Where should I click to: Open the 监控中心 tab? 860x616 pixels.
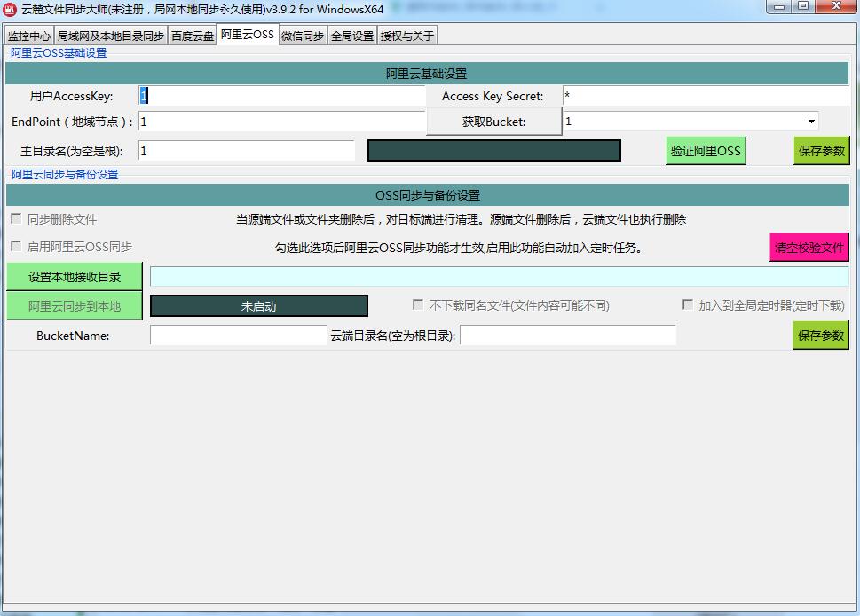tap(29, 36)
